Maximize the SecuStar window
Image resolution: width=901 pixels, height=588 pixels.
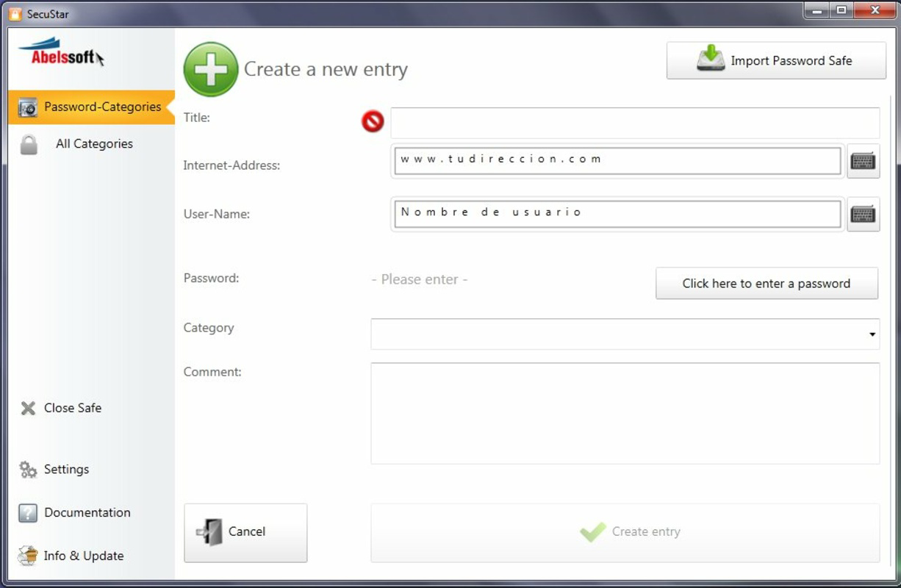point(841,10)
